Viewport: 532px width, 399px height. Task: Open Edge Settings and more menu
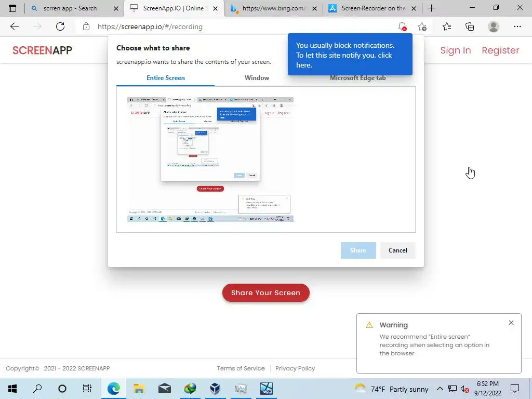517,26
